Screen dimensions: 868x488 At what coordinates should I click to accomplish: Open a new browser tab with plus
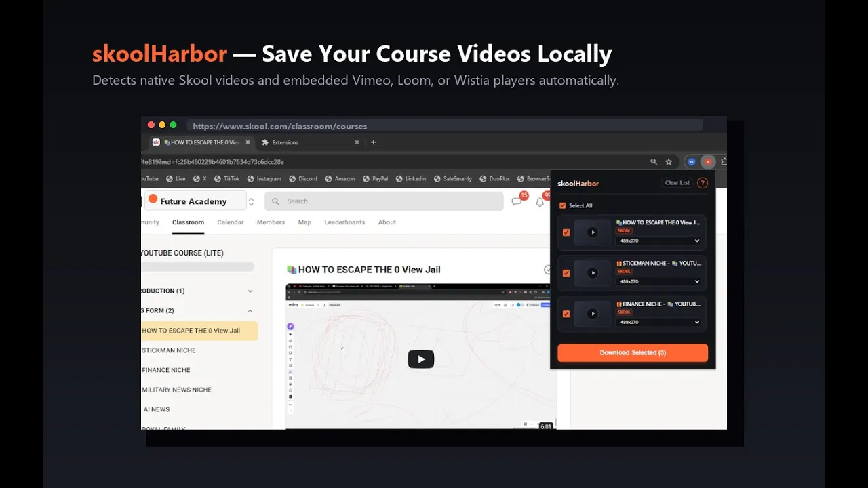pos(373,142)
